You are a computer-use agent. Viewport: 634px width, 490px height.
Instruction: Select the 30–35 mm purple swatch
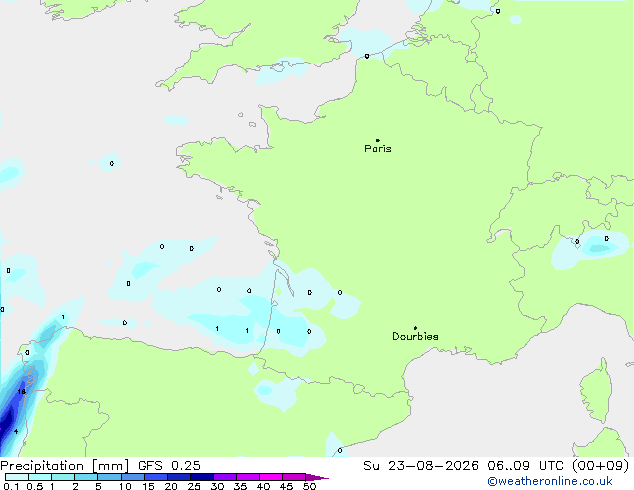[x=224, y=477]
